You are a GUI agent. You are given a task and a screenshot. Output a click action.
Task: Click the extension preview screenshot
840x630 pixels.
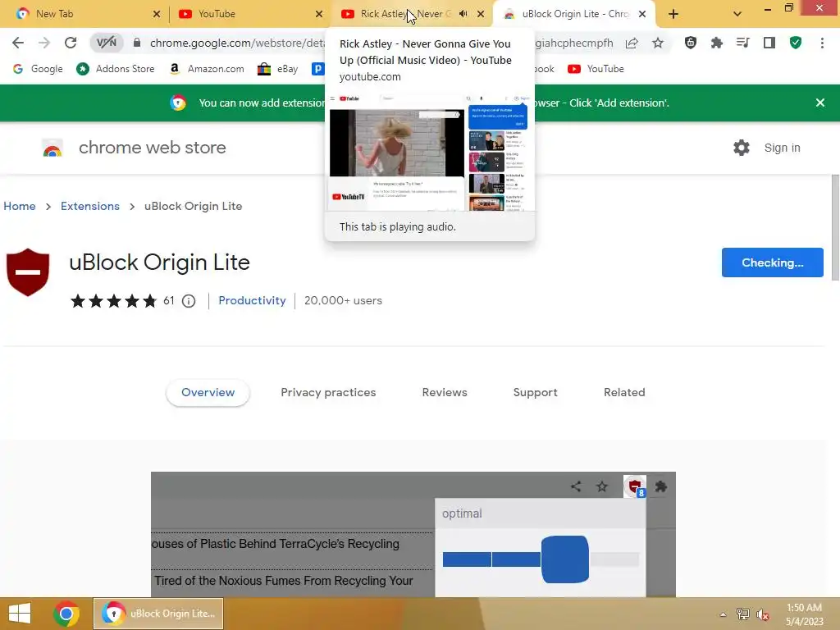[x=413, y=535]
